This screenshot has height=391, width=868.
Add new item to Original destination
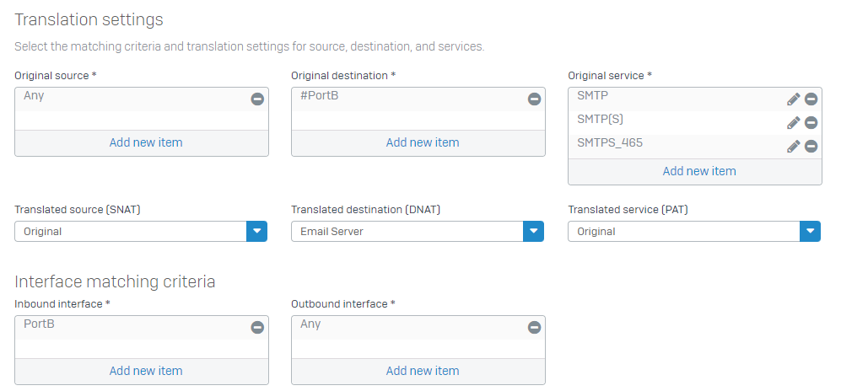pyautogui.click(x=423, y=142)
